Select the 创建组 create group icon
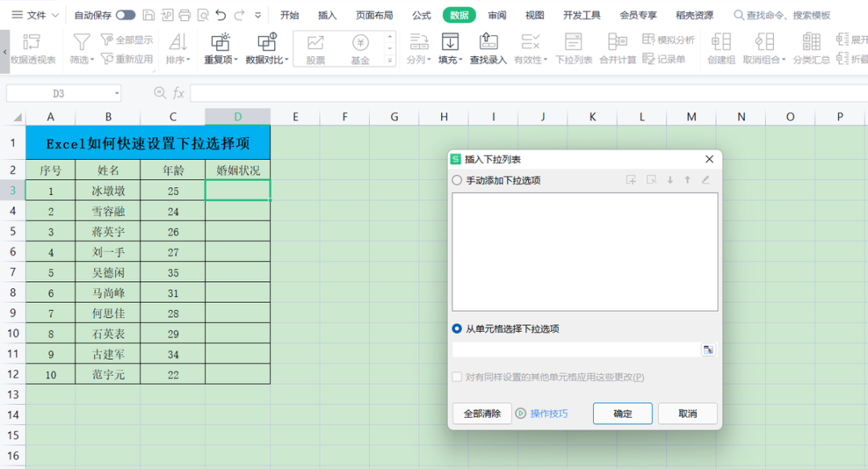868x469 pixels. point(720,48)
